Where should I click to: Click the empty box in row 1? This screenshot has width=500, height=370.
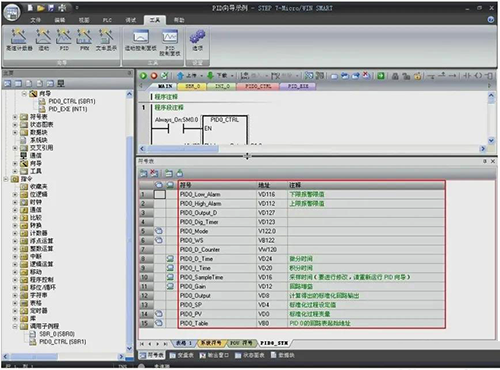[160, 194]
